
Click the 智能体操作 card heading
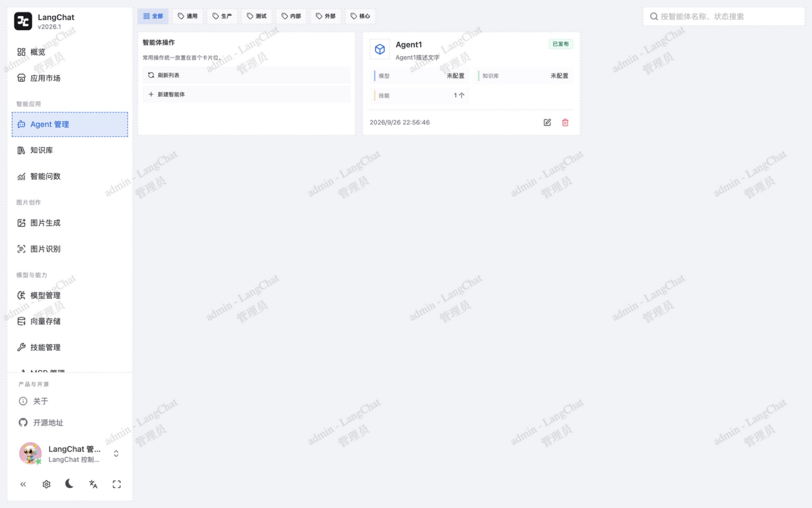[159, 43]
